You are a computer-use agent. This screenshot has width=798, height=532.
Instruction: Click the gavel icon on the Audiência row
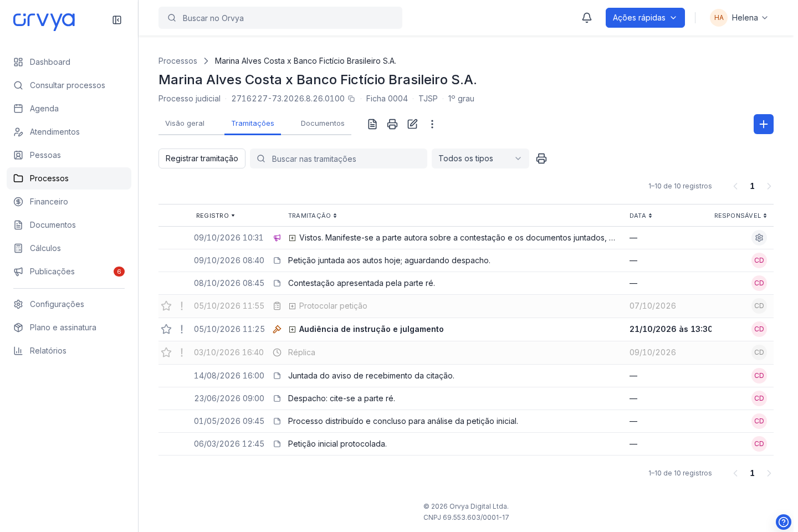pos(277,329)
